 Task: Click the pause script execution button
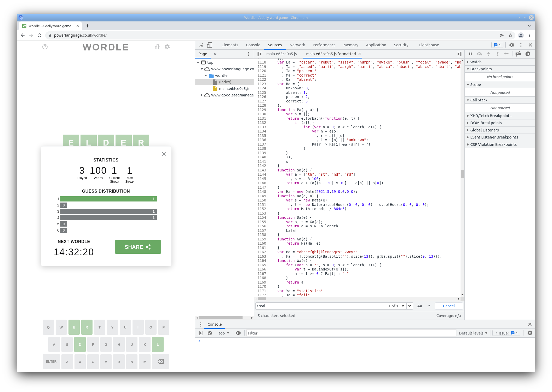point(470,54)
